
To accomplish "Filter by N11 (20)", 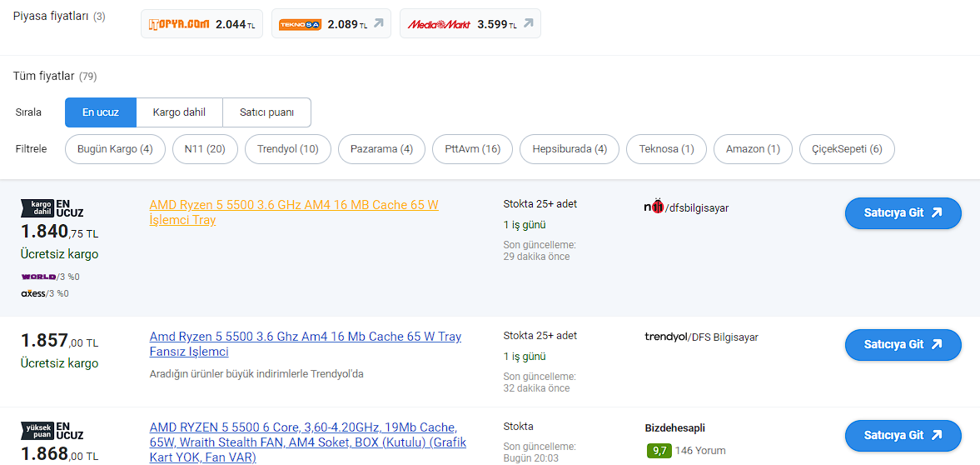I will (204, 149).
